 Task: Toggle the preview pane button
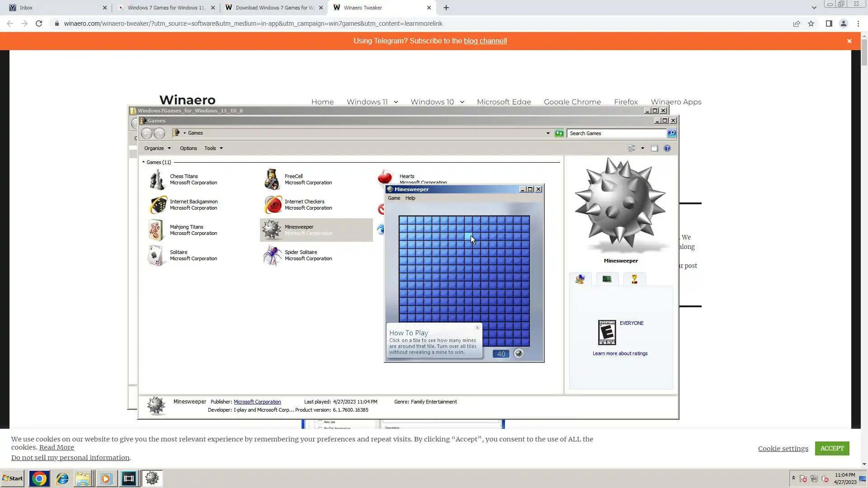tap(654, 148)
